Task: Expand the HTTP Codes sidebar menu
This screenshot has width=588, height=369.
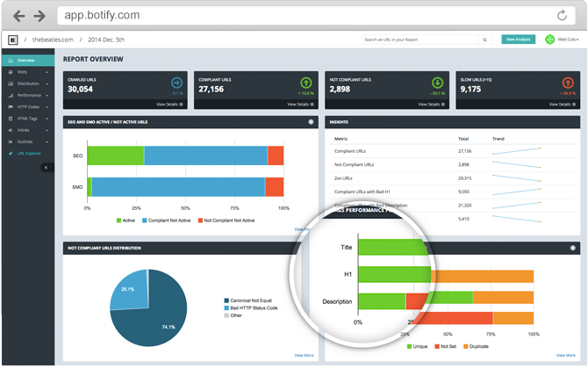Action: click(28, 107)
